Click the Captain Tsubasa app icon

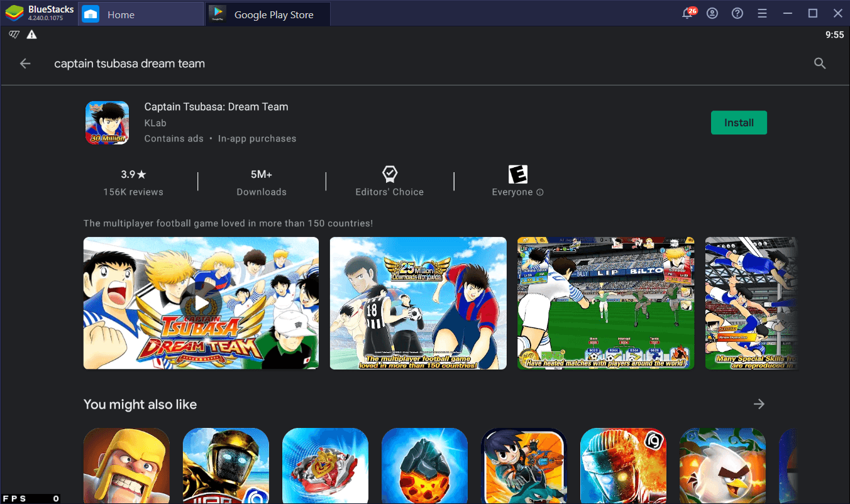(x=107, y=123)
